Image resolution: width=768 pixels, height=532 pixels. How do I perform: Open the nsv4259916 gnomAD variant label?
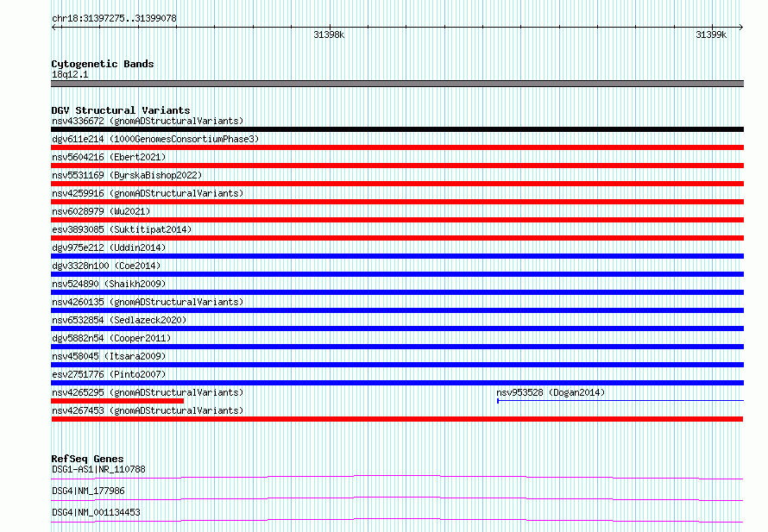148,193
